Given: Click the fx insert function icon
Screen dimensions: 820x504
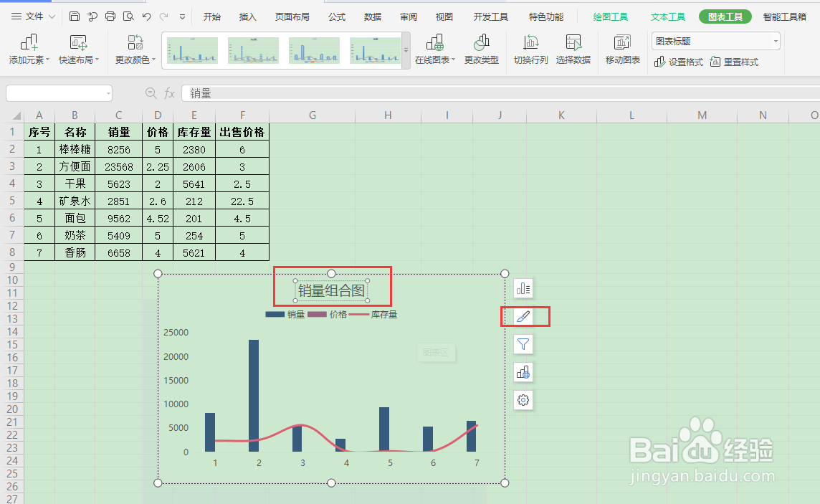Looking at the screenshot, I should click(x=169, y=93).
